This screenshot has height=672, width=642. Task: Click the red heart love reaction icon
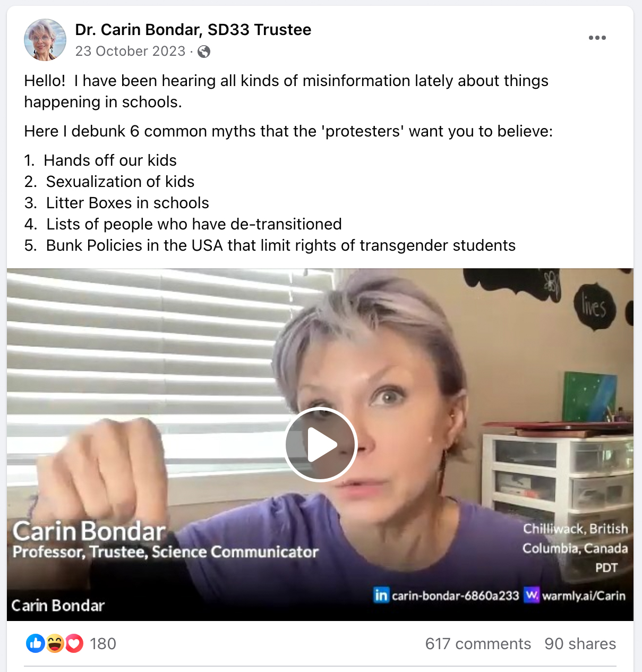coord(74,643)
